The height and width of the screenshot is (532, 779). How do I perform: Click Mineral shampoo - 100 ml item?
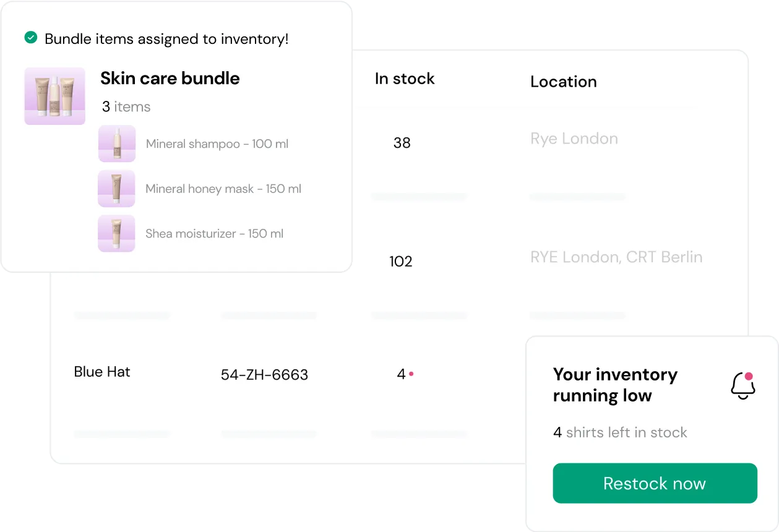tap(217, 144)
